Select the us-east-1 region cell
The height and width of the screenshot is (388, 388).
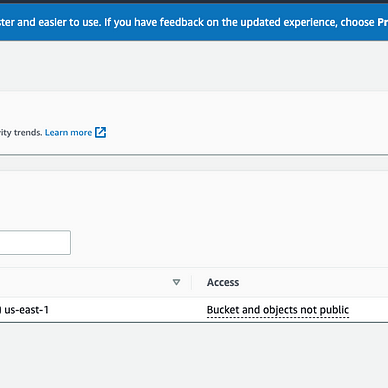tap(26, 310)
